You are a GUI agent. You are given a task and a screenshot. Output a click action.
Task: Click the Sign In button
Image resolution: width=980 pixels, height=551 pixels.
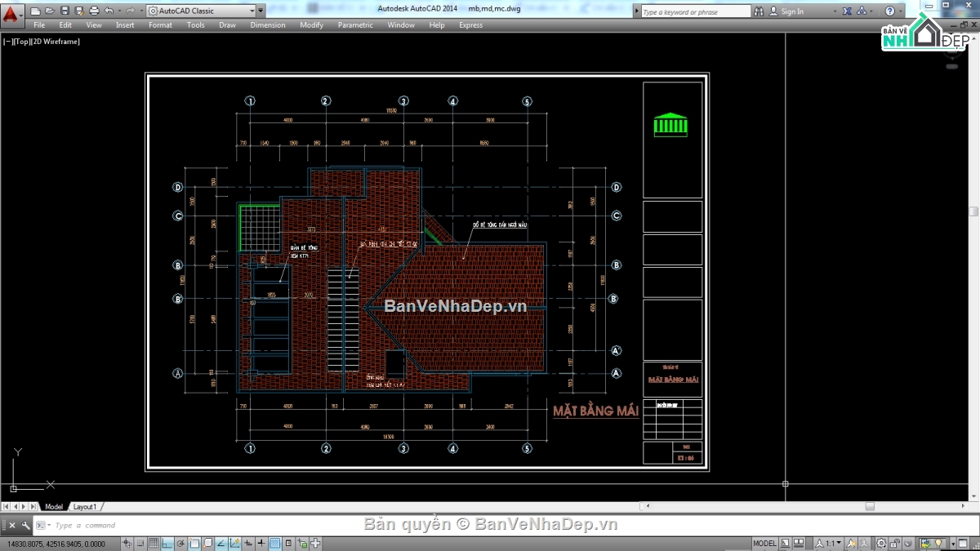(x=791, y=11)
